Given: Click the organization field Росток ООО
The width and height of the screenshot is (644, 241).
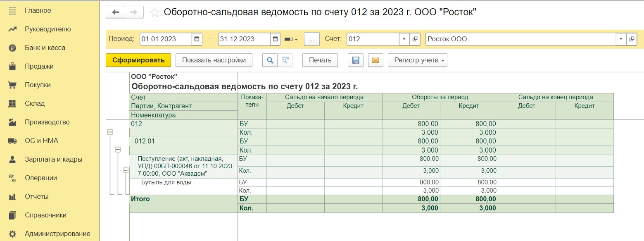Looking at the screenshot, I should click(x=520, y=39).
